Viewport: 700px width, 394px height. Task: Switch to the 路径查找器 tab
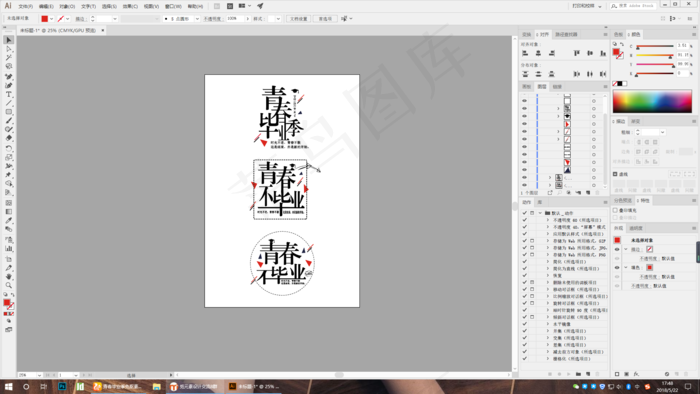(566, 34)
